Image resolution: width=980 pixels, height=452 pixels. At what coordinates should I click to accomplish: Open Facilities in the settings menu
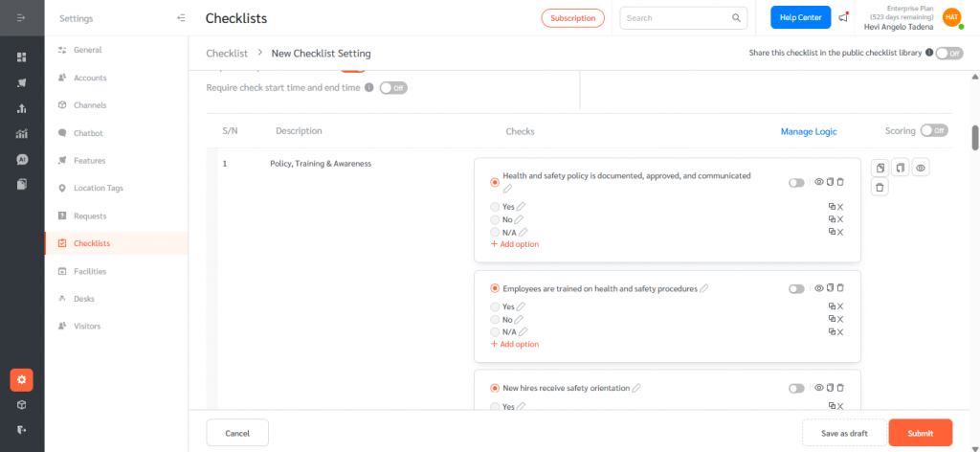click(x=90, y=271)
